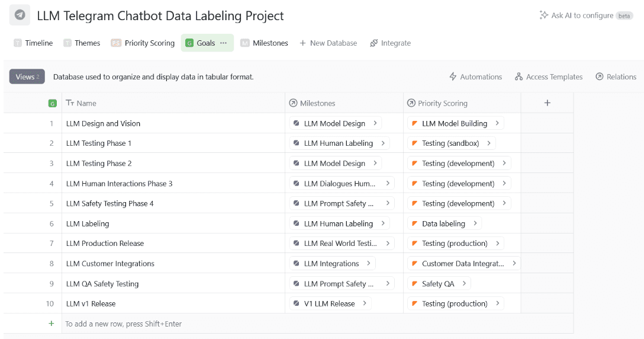Viewport: 644px width, 339px height.
Task: Click the Automations lightning icon
Action: (x=453, y=77)
